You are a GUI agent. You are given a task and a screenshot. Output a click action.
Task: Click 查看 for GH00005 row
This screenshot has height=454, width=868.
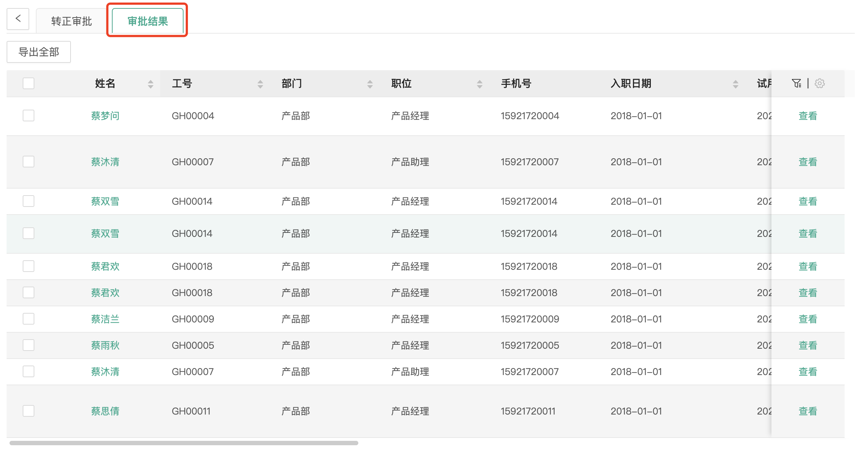[x=808, y=345]
